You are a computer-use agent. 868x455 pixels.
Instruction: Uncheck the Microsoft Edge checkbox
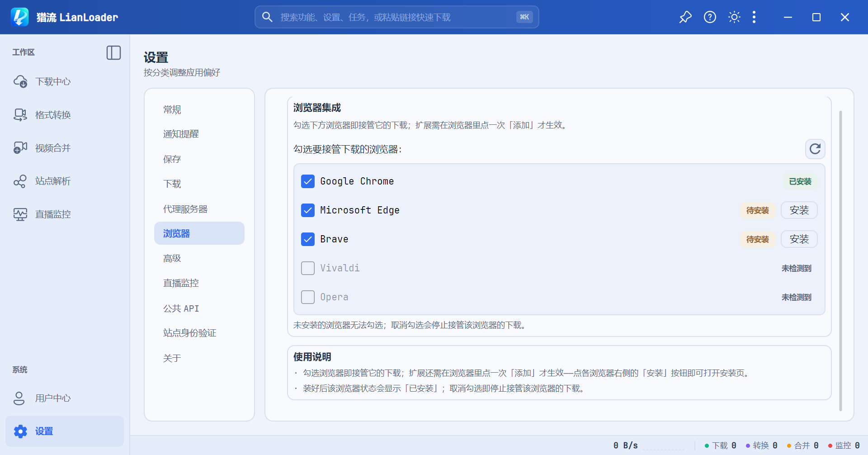[x=308, y=210]
